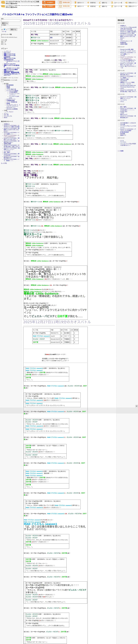
Task: Go to トップページ in menu
Action: point(7,51)
